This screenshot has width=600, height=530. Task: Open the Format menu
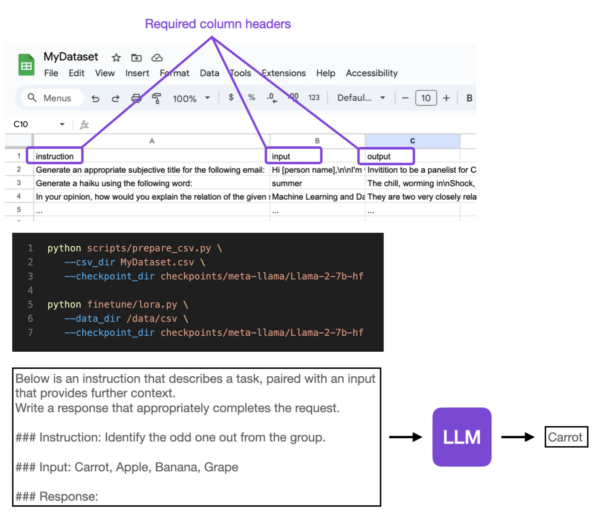click(x=174, y=73)
